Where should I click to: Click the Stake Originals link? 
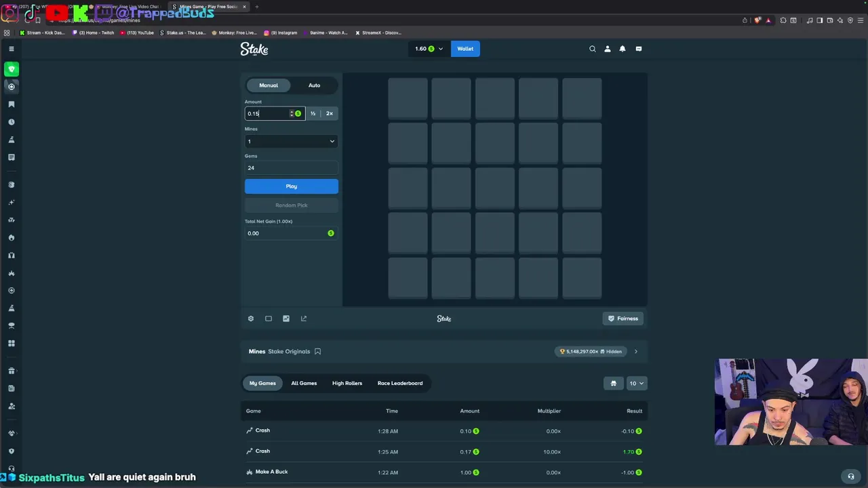coord(289,351)
